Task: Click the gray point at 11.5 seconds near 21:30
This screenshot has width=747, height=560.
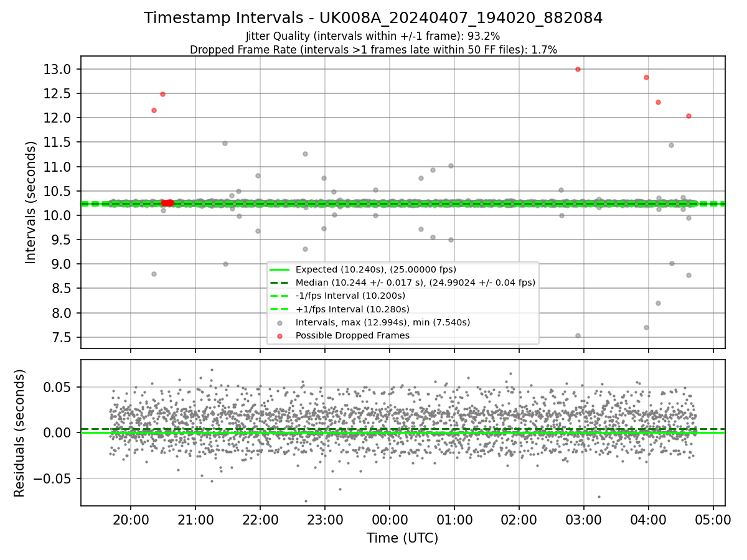Action: coord(225,143)
